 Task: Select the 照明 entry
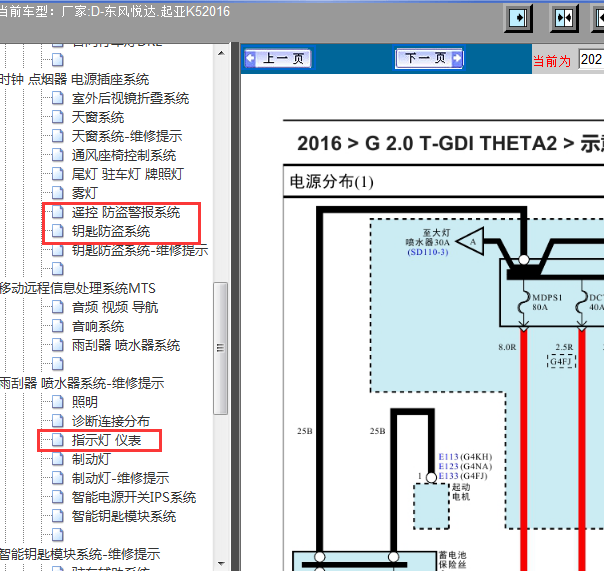click(85, 402)
